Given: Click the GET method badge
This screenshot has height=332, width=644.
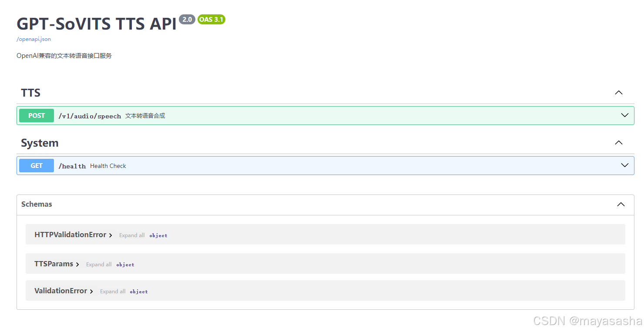Looking at the screenshot, I should 37,166.
